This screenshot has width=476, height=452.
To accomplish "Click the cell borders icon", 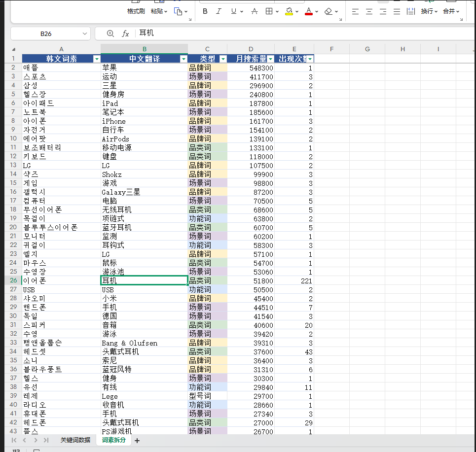I will coord(269,11).
